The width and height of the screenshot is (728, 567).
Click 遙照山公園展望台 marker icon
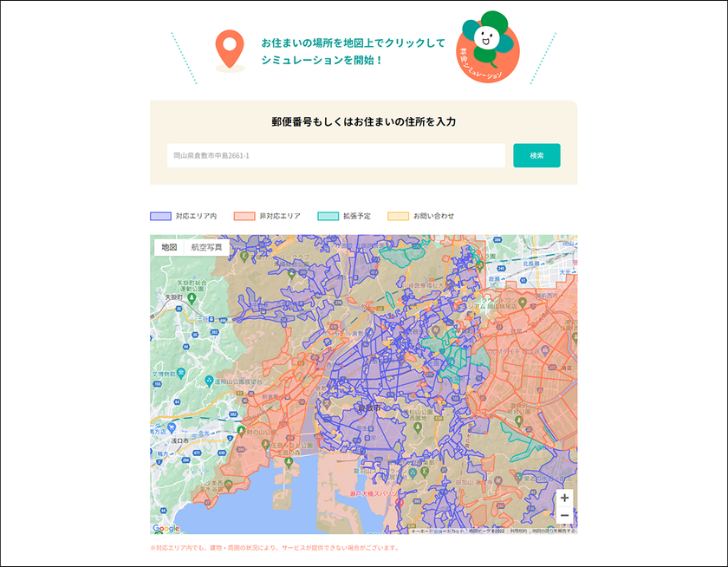point(209,381)
